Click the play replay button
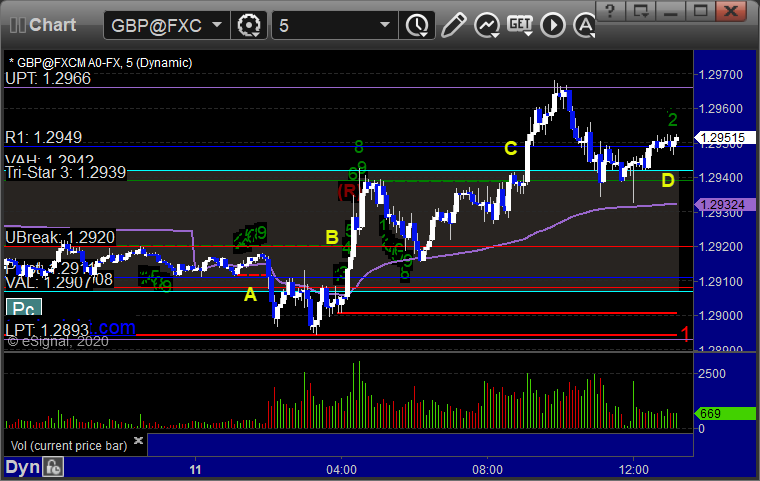This screenshot has height=481, width=760. 553,25
